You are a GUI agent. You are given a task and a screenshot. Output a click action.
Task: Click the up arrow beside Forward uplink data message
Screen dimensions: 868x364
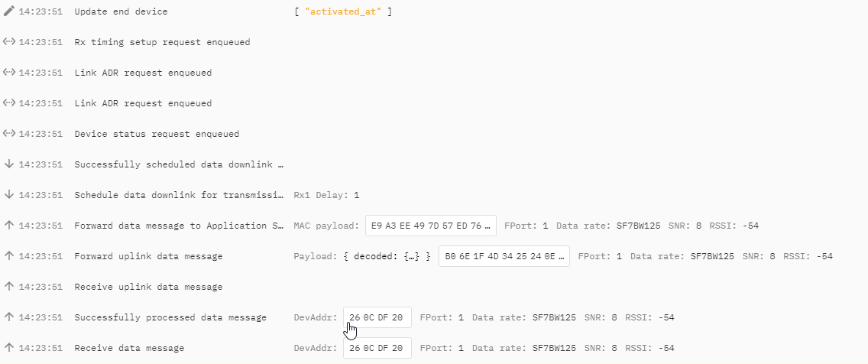(9, 256)
